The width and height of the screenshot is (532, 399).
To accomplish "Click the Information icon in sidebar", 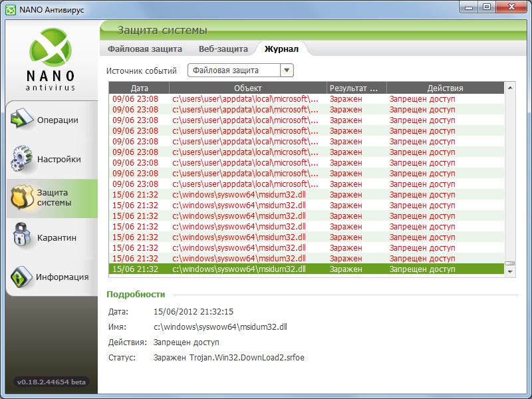I will [21, 277].
